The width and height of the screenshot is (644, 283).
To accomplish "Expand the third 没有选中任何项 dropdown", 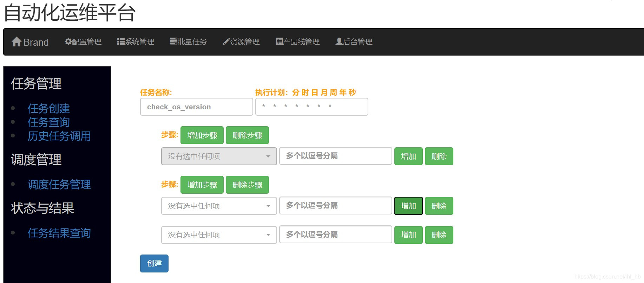I will pyautogui.click(x=219, y=235).
